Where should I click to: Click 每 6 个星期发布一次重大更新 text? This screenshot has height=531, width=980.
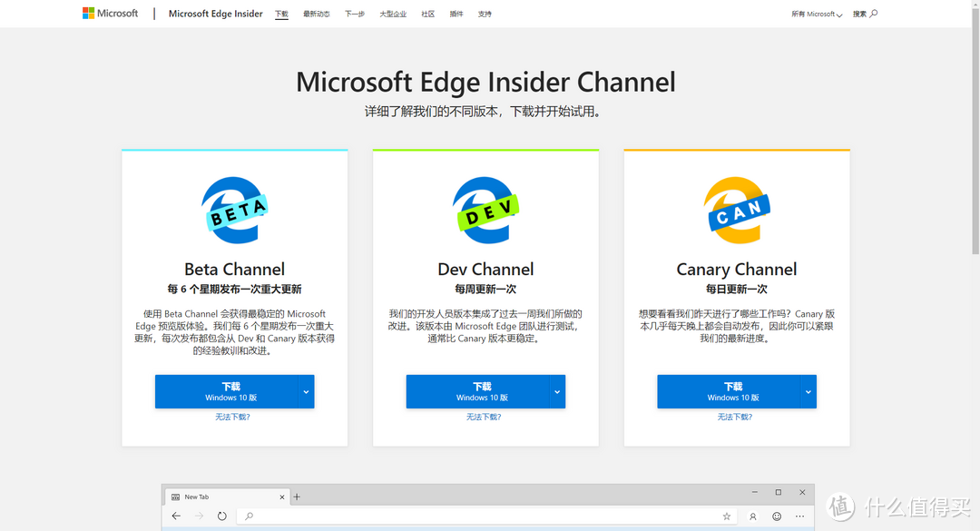tap(234, 289)
